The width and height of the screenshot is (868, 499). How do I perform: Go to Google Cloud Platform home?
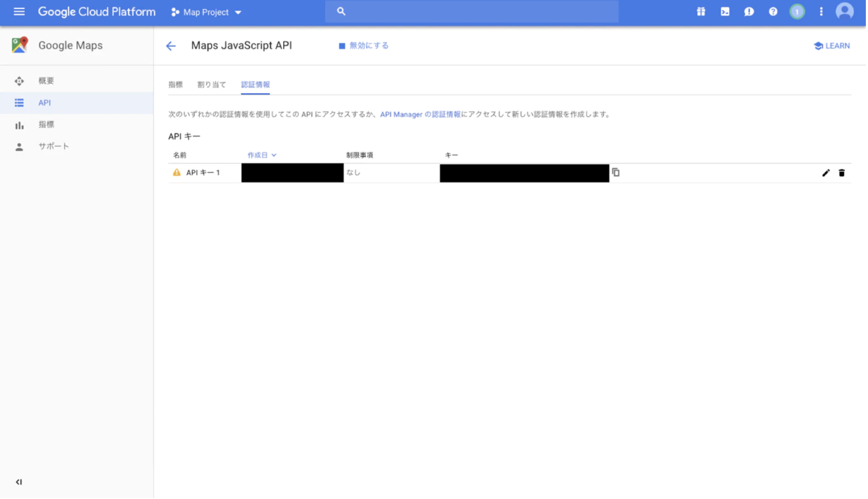[x=97, y=12]
